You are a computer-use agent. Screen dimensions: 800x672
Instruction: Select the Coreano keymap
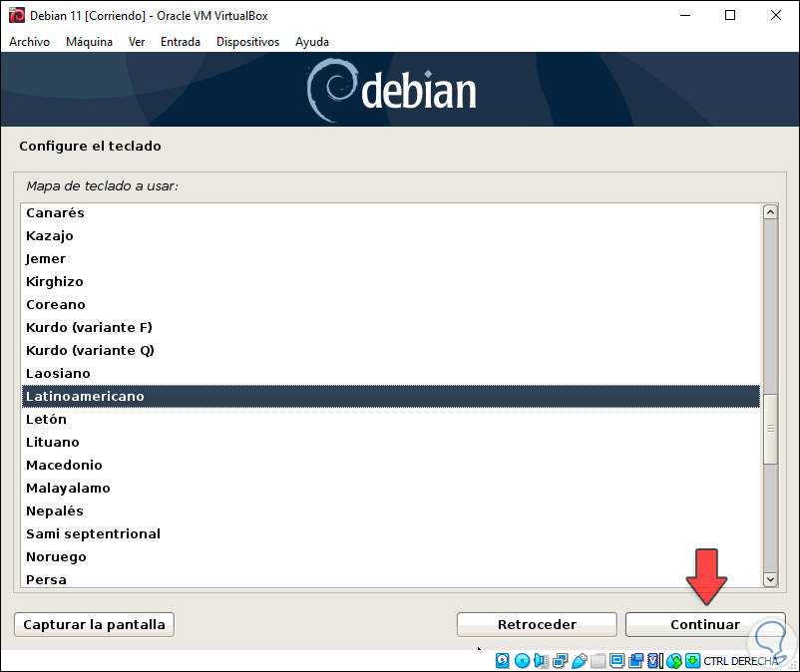[391, 304]
